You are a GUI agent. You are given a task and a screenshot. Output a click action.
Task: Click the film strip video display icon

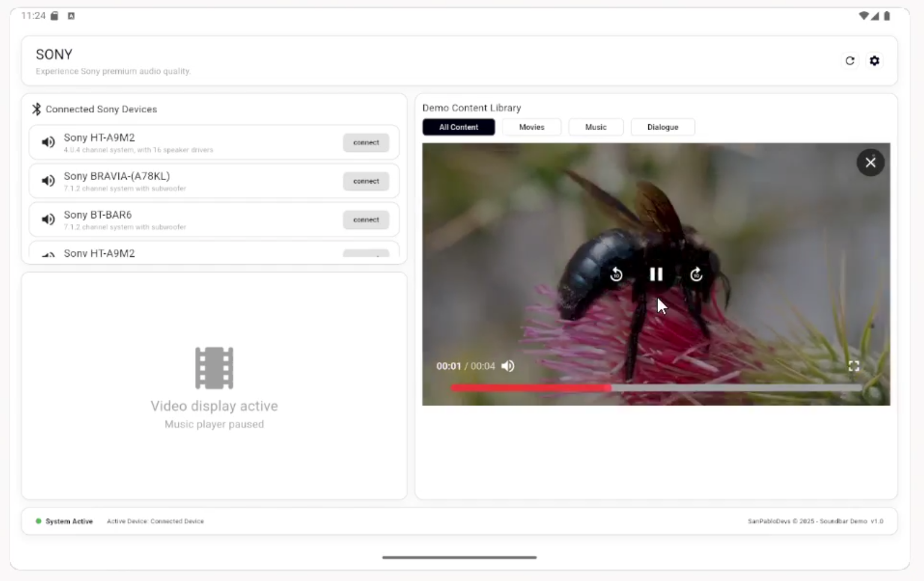coord(214,368)
